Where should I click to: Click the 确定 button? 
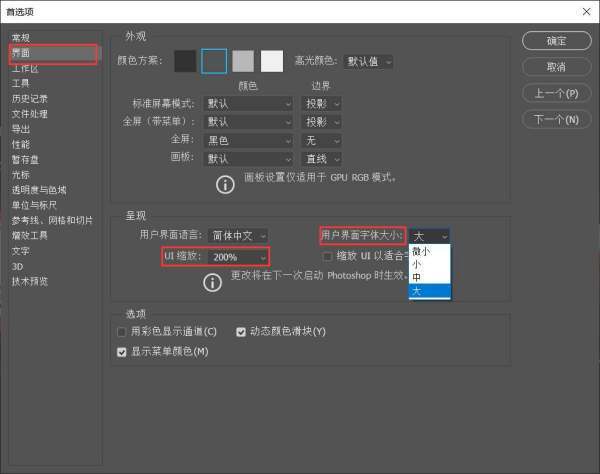[x=556, y=41]
